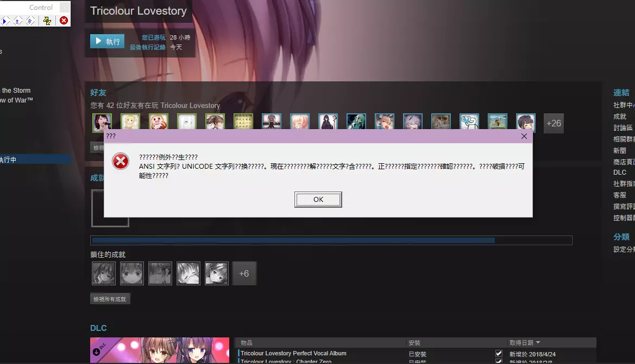Open the DLC banner artwork thumbnail
Image resolution: width=635 pixels, height=364 pixels.
160,350
